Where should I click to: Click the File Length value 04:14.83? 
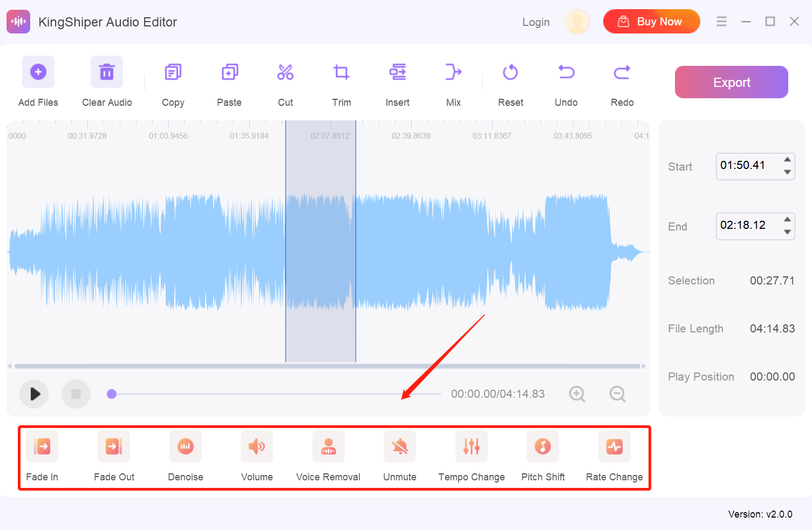click(x=772, y=329)
